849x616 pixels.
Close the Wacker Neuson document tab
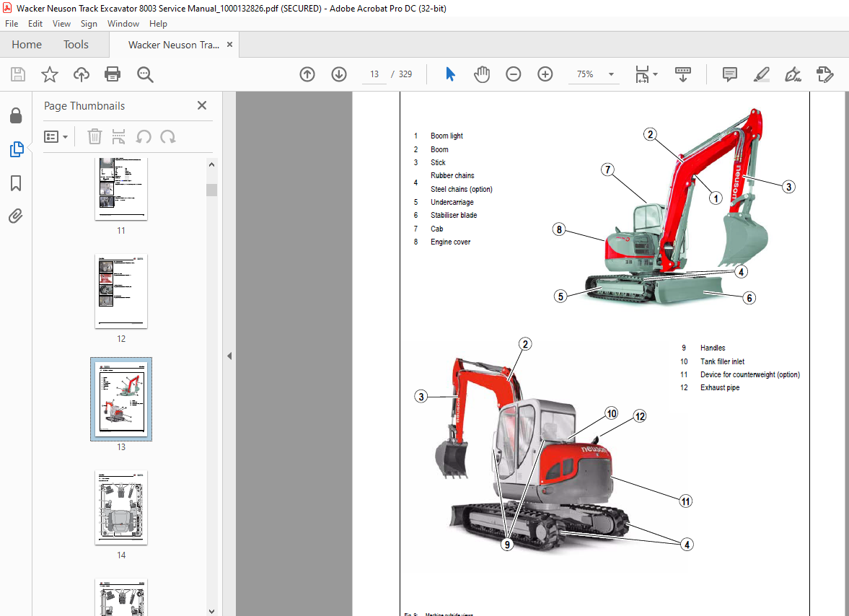[x=229, y=45]
